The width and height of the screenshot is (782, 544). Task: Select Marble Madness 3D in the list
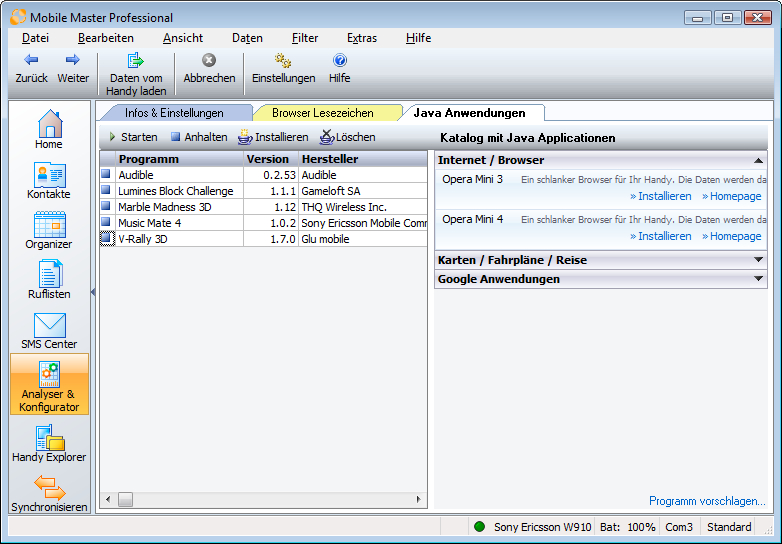click(165, 207)
